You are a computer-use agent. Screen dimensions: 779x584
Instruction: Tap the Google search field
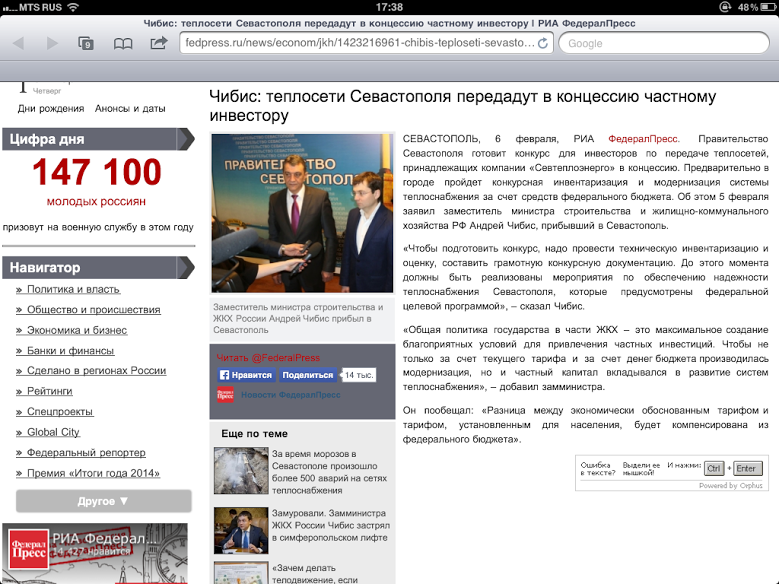[x=664, y=43]
